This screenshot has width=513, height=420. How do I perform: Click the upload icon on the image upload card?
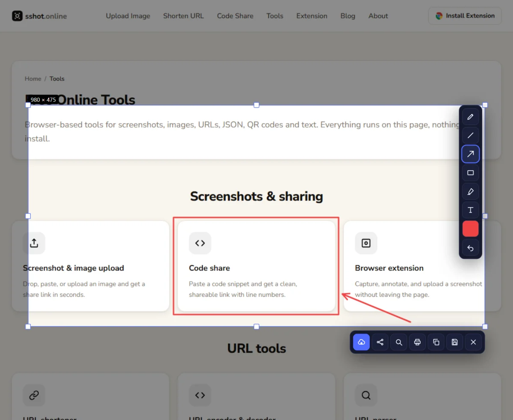34,243
